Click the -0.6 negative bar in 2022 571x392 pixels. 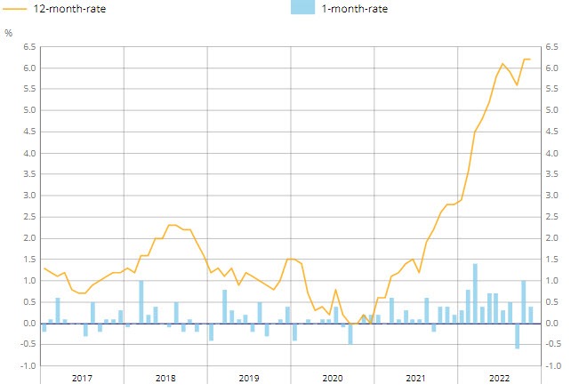517,336
